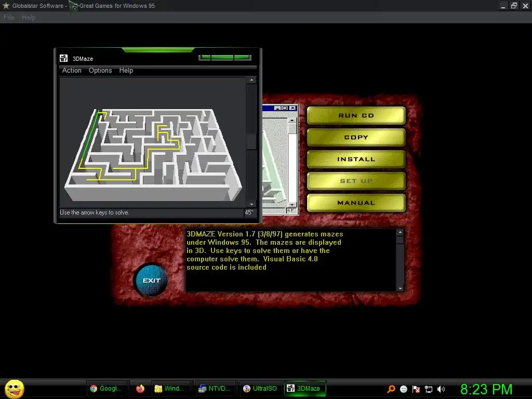
Task: Click the 3DMaze taskbar button
Action: click(x=304, y=389)
